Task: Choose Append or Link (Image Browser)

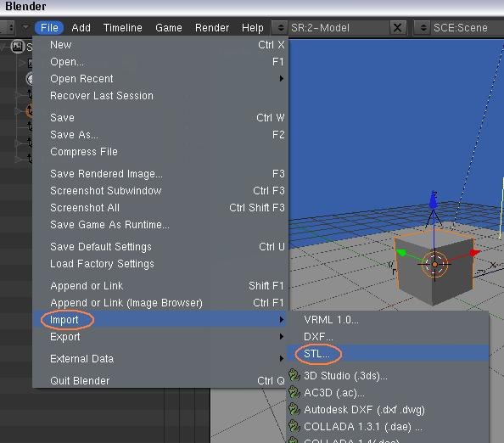Action: coord(160,303)
